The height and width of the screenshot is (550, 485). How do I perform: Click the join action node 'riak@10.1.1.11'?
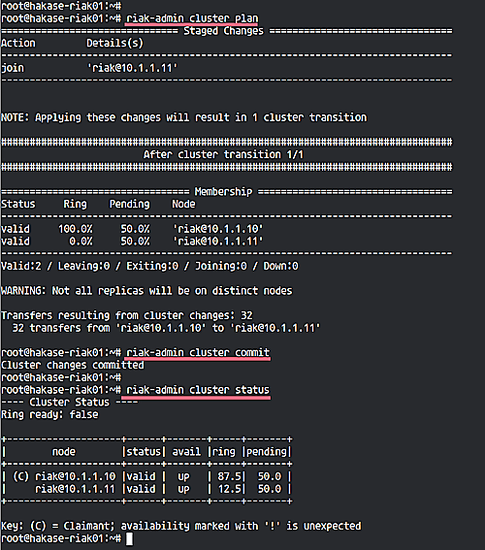pyautogui.click(x=132, y=68)
